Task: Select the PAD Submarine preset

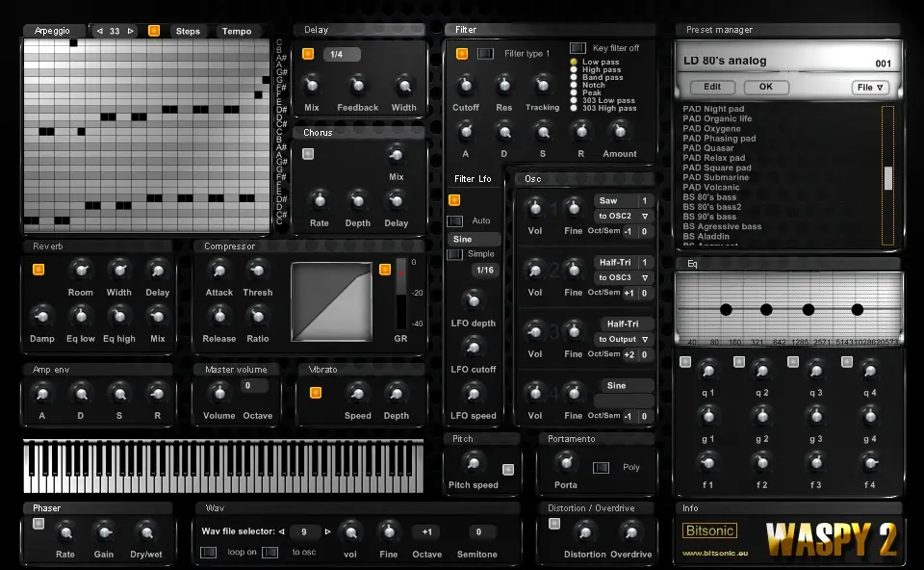Action: [x=715, y=177]
